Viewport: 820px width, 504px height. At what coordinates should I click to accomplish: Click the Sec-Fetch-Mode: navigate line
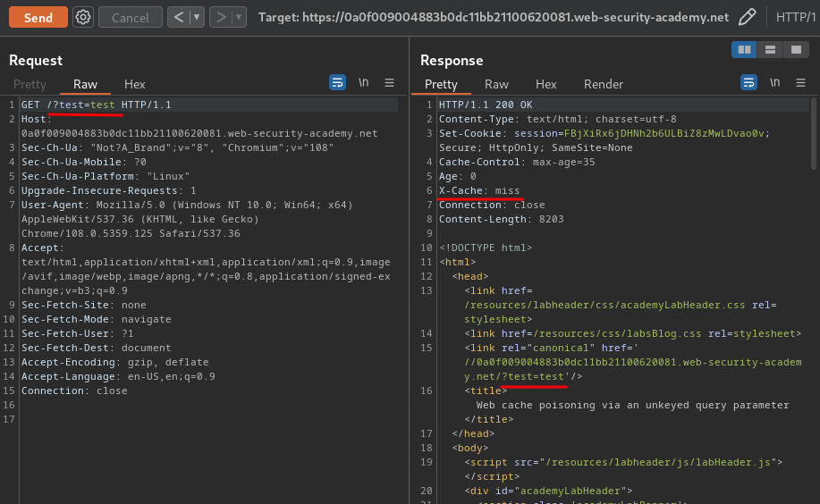click(97, 319)
